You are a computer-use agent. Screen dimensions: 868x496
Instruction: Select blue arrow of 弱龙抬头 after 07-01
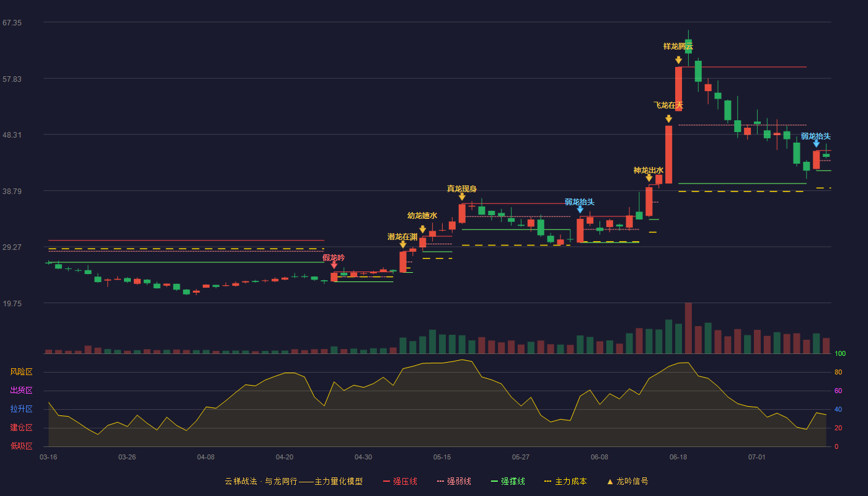point(817,144)
